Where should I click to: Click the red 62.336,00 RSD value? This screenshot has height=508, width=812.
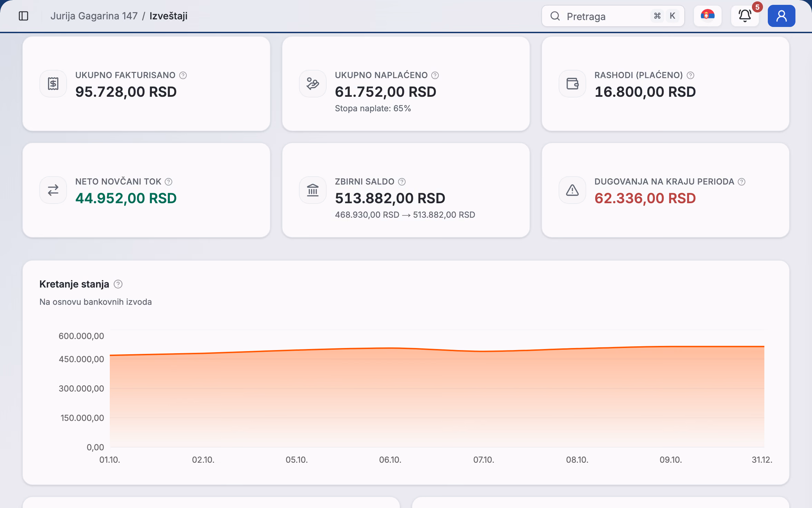[645, 198]
